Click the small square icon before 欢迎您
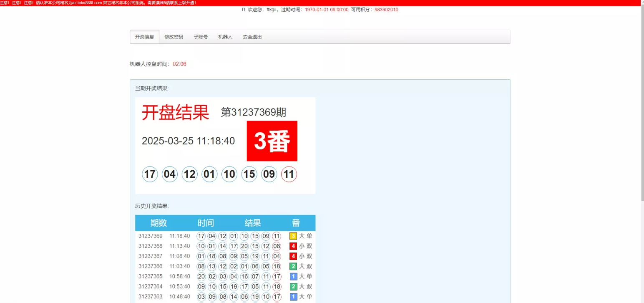This screenshot has width=644, height=303. point(244,10)
